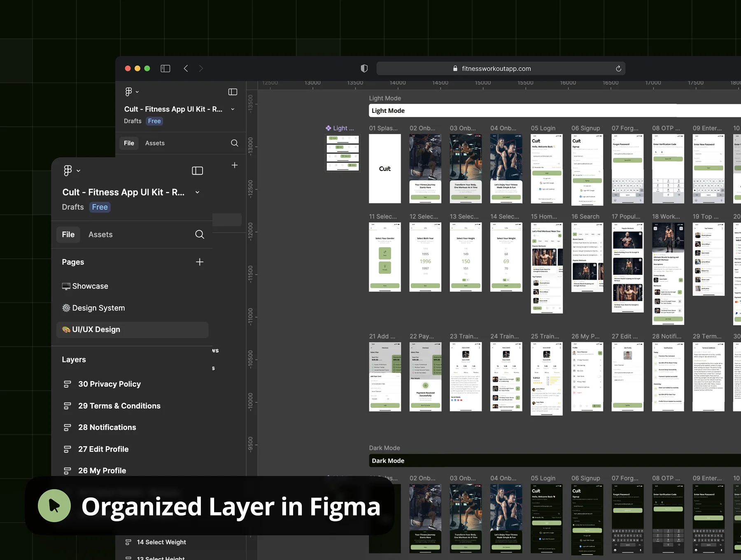
Task: Select the 01 Splash frame thumbnail in Light Mode
Action: point(385,169)
